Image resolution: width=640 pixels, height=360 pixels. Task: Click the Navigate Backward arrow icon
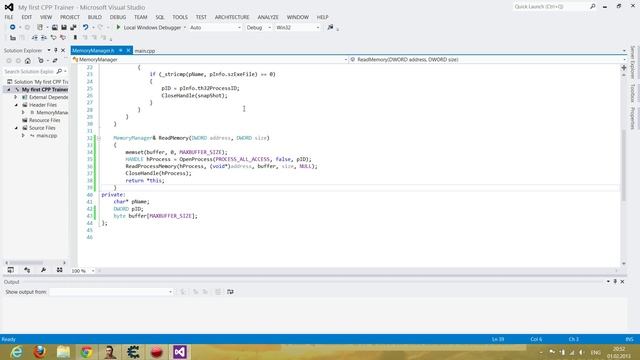point(13,27)
